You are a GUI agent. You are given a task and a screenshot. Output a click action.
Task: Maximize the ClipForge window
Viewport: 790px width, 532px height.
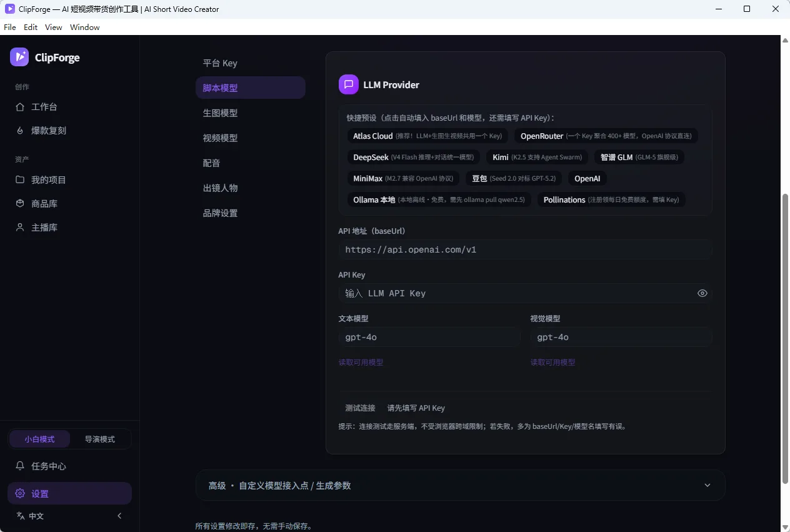click(747, 9)
